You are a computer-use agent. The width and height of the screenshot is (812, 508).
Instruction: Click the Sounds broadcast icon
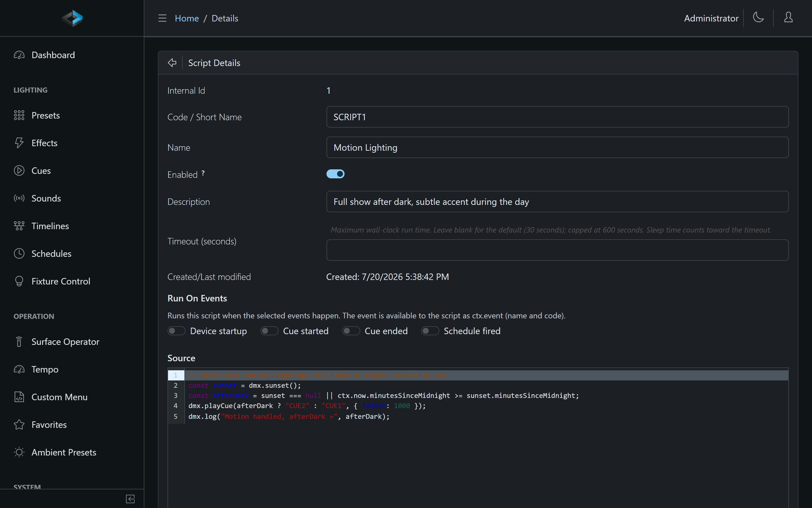[19, 198]
